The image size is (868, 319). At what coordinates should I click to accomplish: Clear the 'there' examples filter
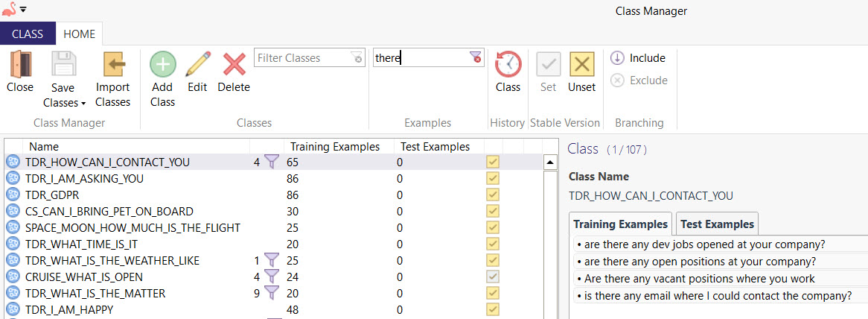(475, 58)
